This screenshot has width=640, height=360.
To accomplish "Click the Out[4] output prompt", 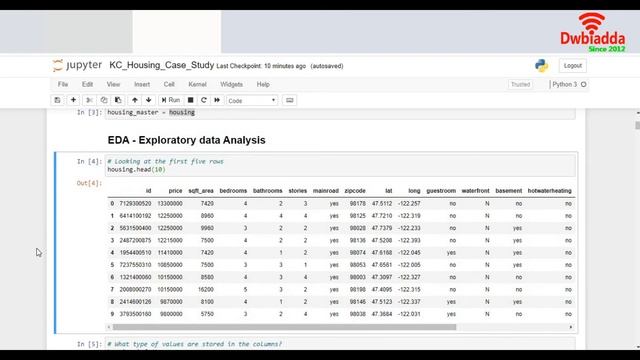I will click(88, 183).
